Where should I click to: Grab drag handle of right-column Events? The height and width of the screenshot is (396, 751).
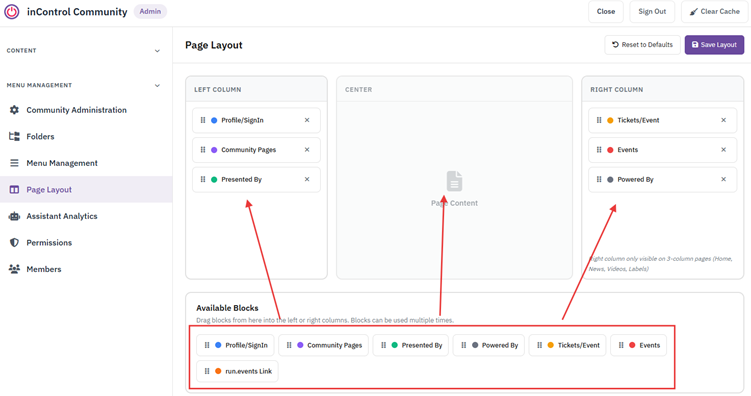(x=599, y=150)
